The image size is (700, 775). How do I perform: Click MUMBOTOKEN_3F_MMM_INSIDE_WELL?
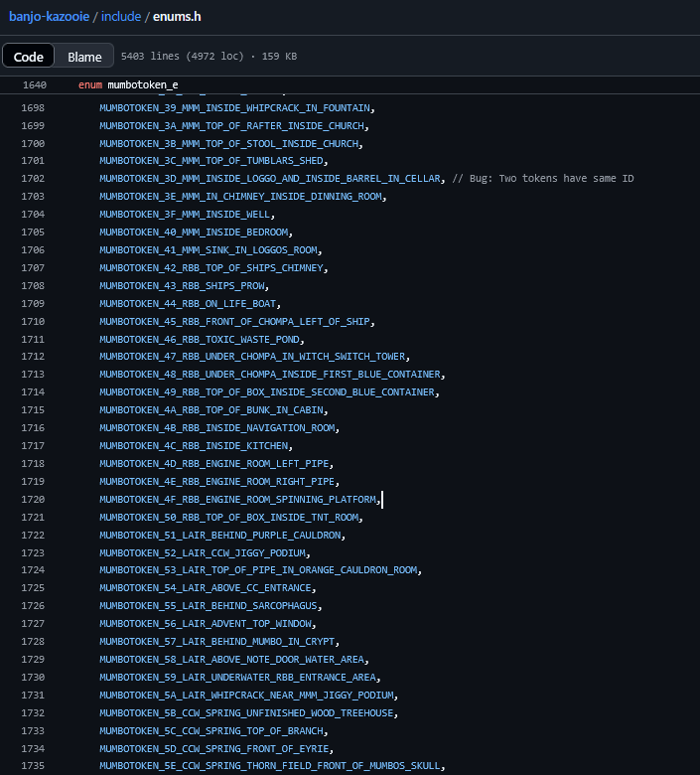[x=185, y=214]
